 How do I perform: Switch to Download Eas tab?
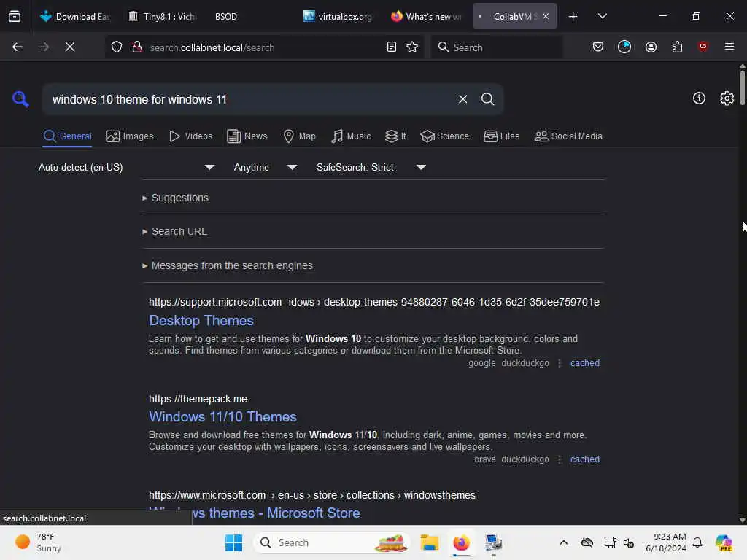pyautogui.click(x=75, y=16)
